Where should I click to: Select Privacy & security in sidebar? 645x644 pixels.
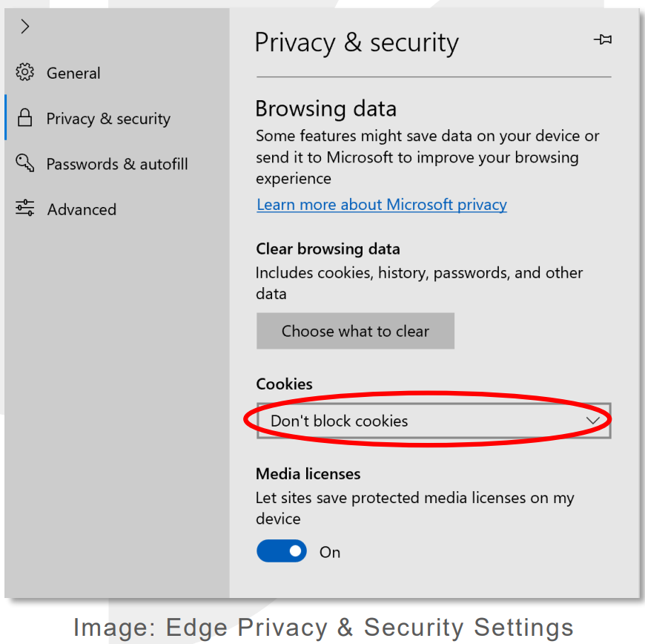[108, 119]
